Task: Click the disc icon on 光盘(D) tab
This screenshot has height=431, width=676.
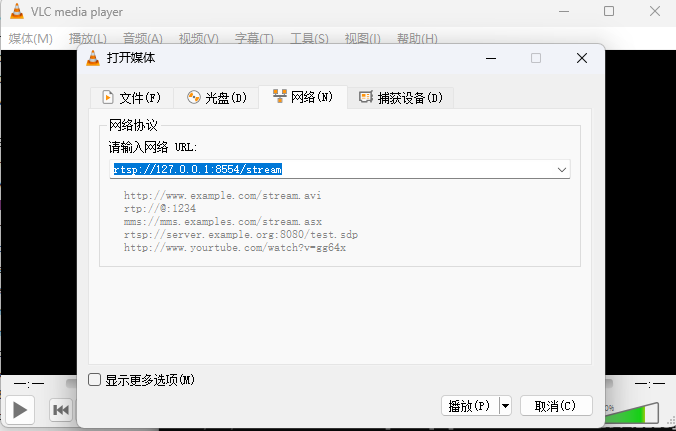Action: click(194, 97)
